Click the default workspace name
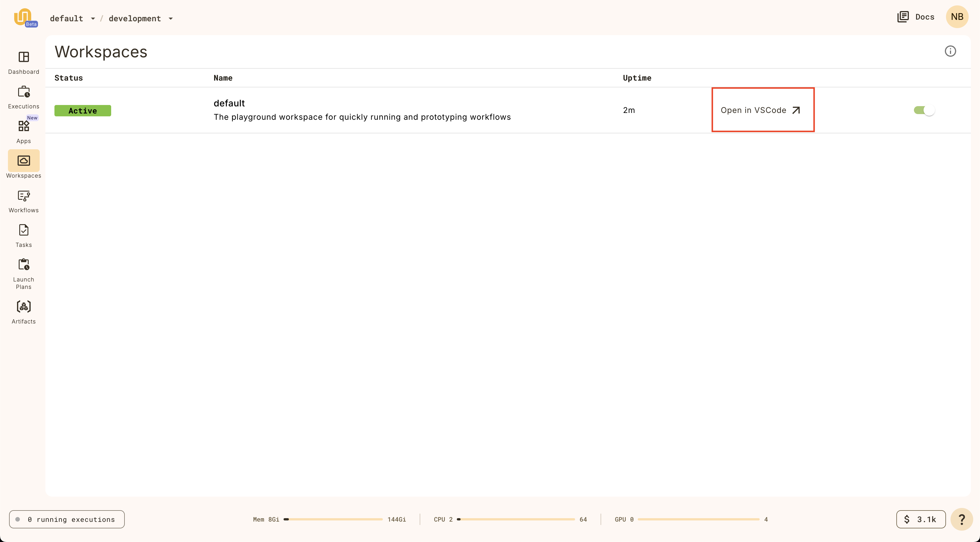Image resolution: width=980 pixels, height=542 pixels. click(229, 104)
